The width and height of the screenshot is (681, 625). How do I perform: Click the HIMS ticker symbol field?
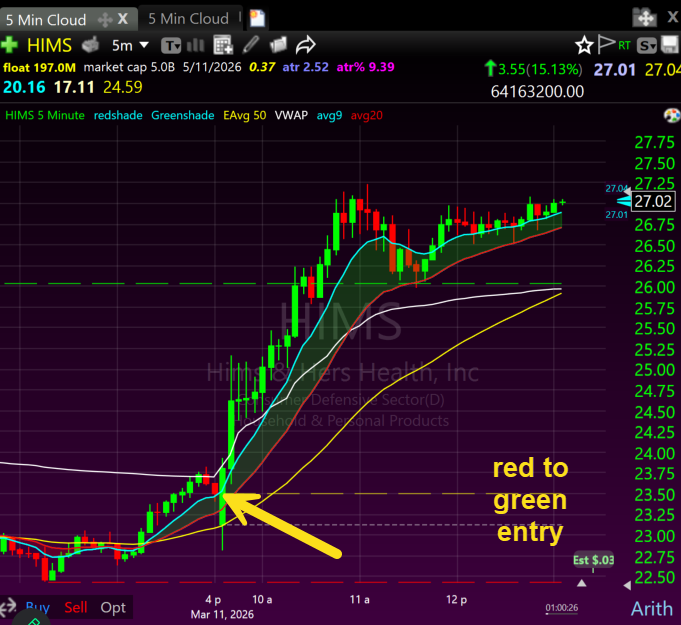click(50, 46)
